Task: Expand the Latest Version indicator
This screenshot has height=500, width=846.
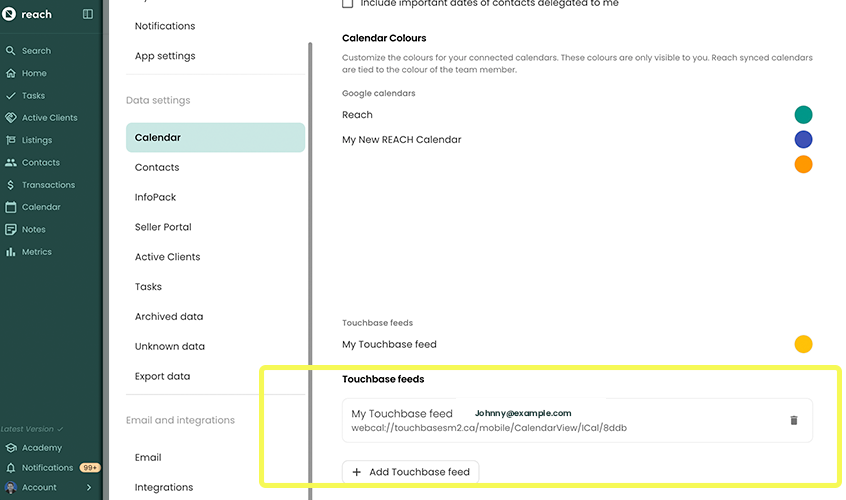Action: point(32,429)
